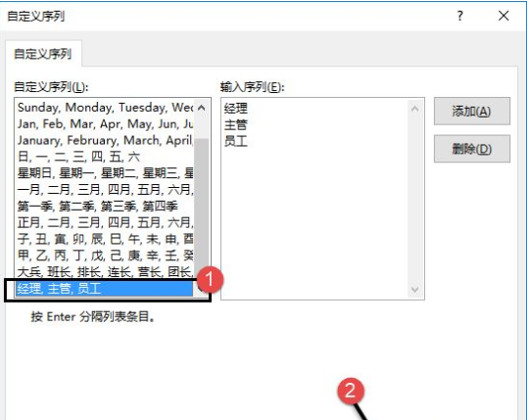The height and width of the screenshot is (420, 530).
Task: Select the 甲, 乙, 丙, 丁 list entry
Action: point(105,256)
